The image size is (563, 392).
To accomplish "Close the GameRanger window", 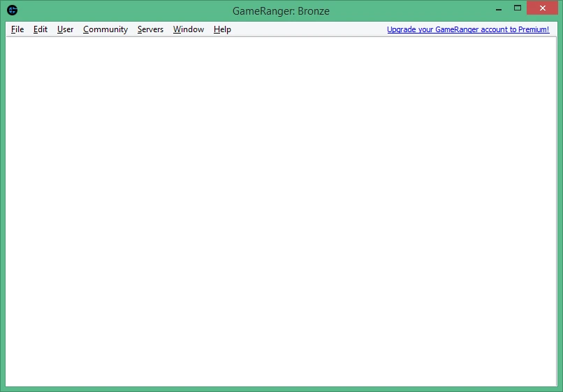I will (542, 8).
